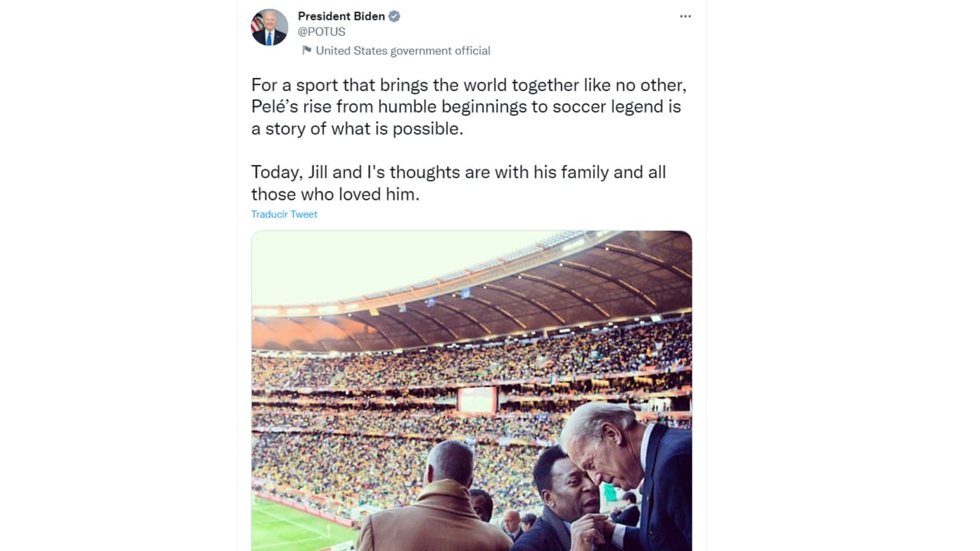
Task: Click the paragraph starting with Today, Jill
Action: click(x=458, y=183)
